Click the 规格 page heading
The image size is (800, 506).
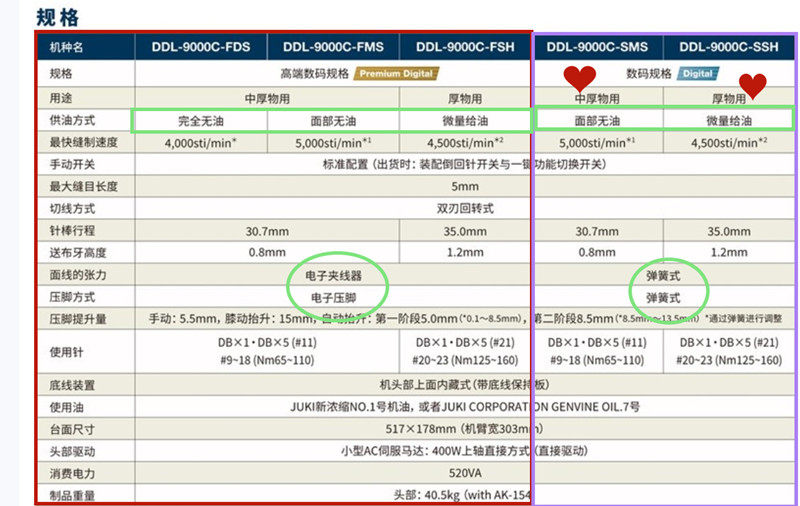(x=58, y=17)
